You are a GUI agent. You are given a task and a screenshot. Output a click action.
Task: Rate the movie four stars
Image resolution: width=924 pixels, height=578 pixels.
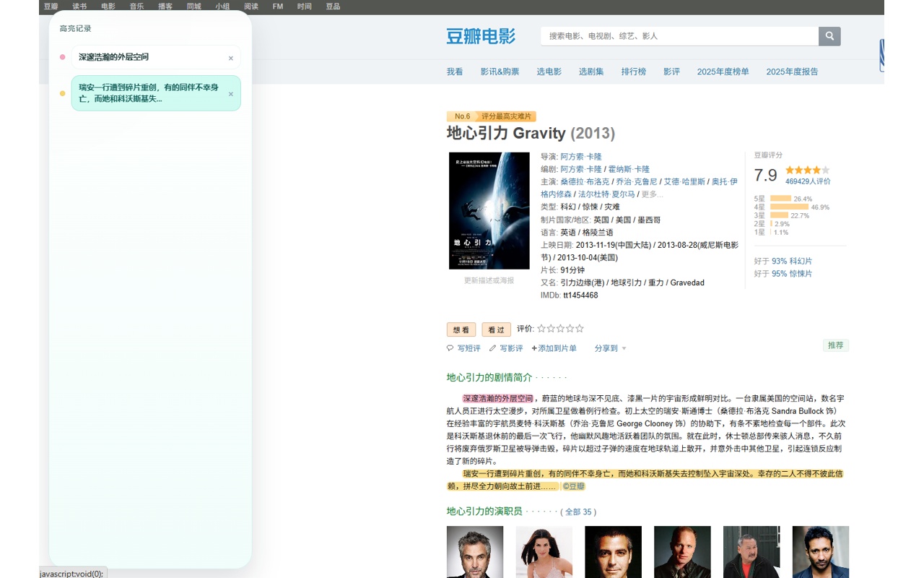point(570,329)
